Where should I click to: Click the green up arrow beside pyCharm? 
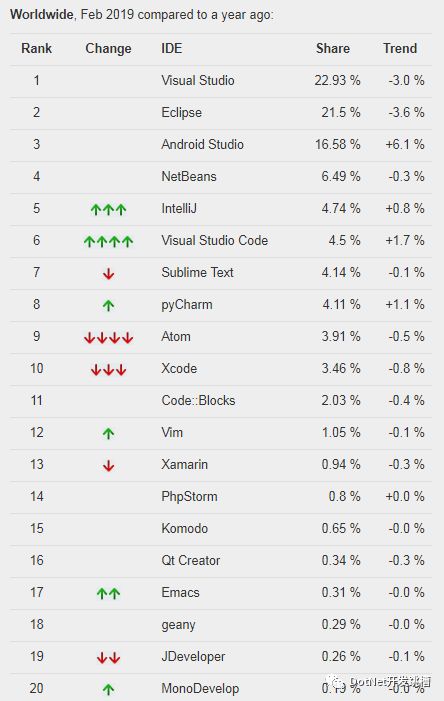click(x=108, y=305)
